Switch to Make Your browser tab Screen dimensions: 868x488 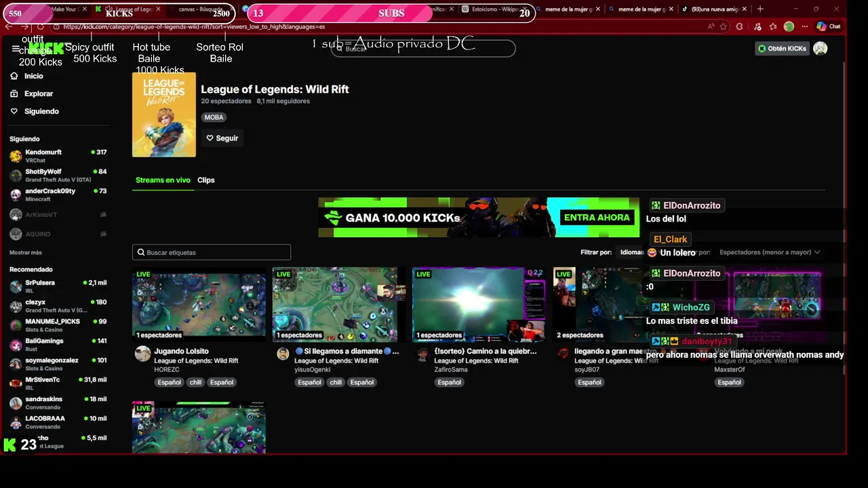(x=68, y=9)
